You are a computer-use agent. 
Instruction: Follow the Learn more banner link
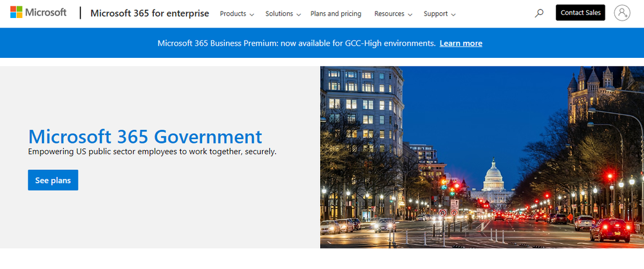461,43
